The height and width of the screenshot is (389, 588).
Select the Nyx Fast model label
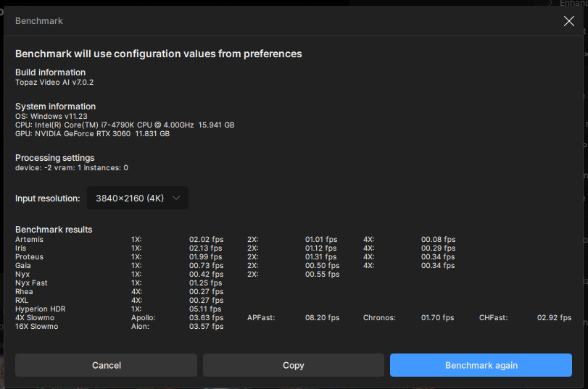point(31,283)
